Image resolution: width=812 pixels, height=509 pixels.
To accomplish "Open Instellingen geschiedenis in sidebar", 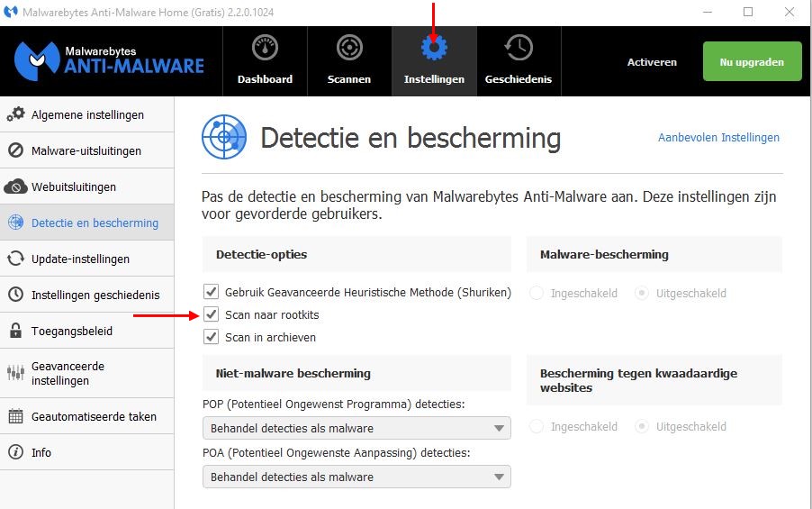I will coord(87,295).
